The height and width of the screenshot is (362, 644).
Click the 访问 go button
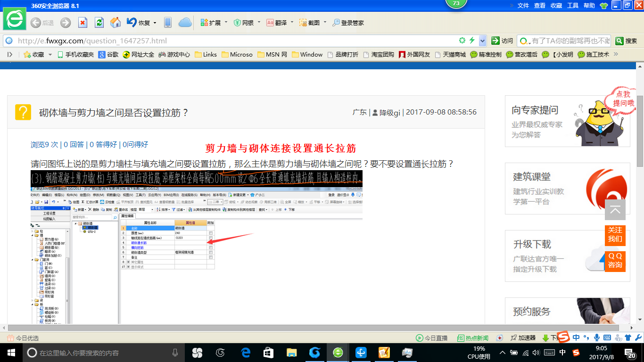pyautogui.click(x=502, y=41)
